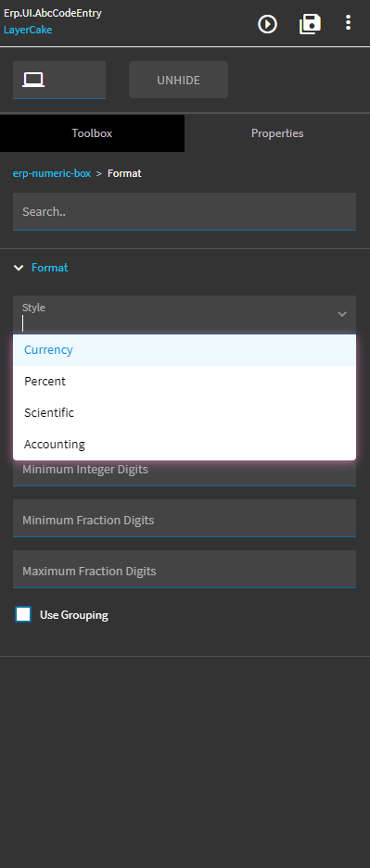The image size is (370, 868).
Task: Click the Search input field
Action: [x=185, y=211]
